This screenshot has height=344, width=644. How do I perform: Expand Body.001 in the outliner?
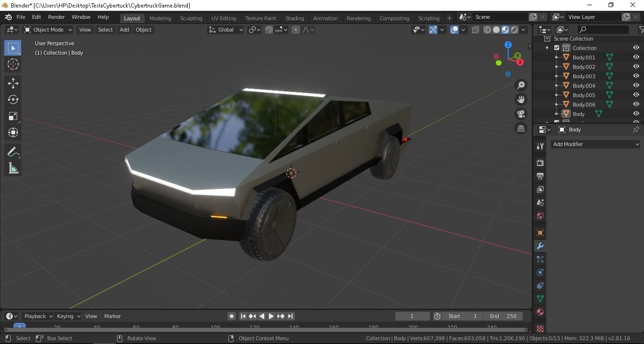[x=557, y=57]
